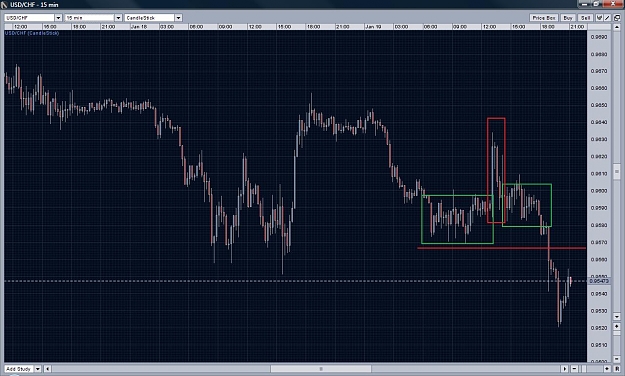Open the CandleStick chart type dropdown arrow
Screen dimensions: 625x376
(178, 18)
